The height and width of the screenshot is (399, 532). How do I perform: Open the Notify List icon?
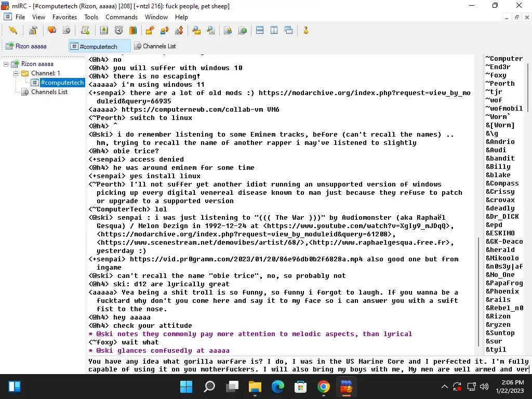pyautogui.click(x=228, y=31)
